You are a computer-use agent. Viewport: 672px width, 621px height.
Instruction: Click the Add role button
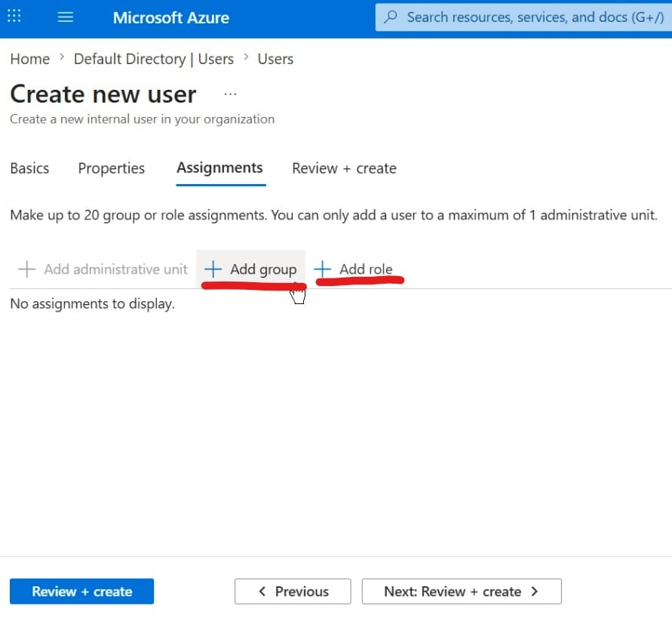[354, 269]
